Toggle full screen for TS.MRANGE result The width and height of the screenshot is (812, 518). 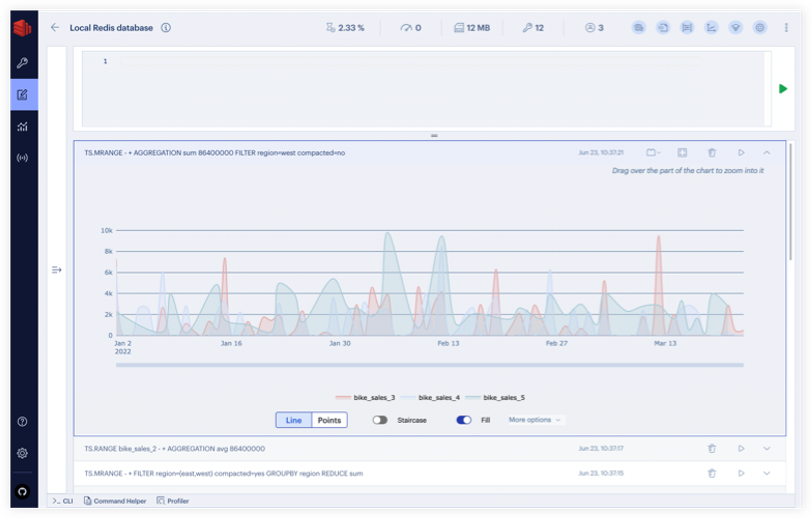point(682,153)
